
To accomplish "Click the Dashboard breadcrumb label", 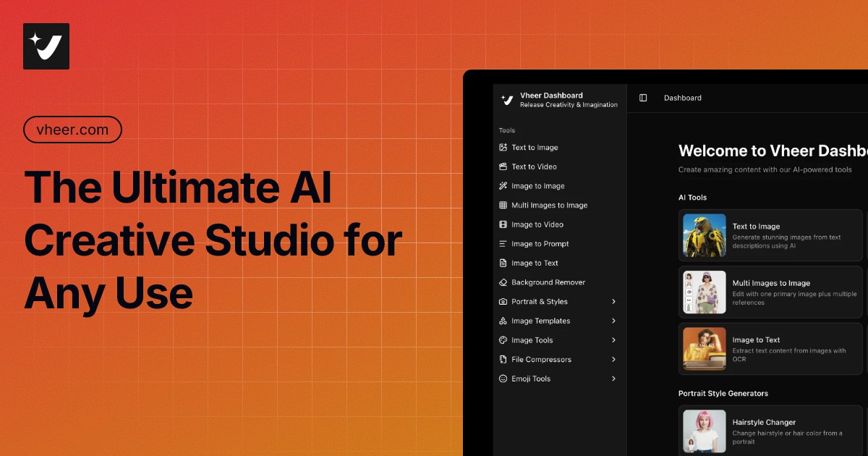I will coord(683,98).
